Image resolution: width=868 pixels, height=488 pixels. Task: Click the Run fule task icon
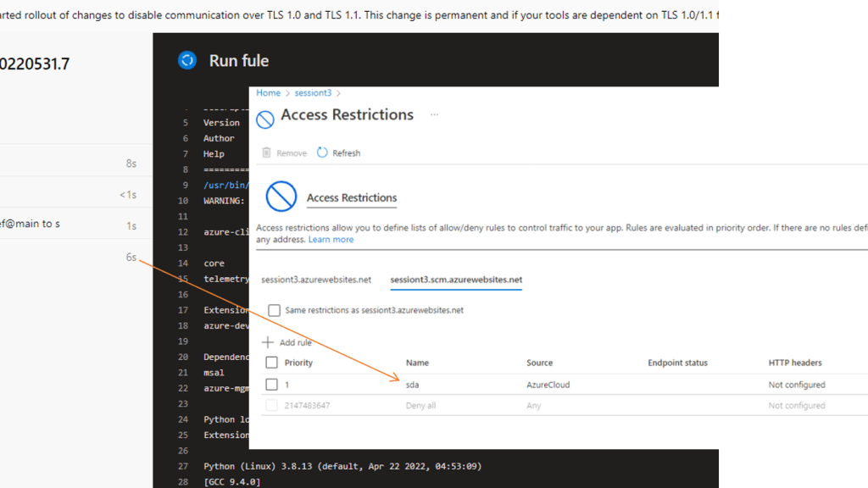pyautogui.click(x=186, y=60)
